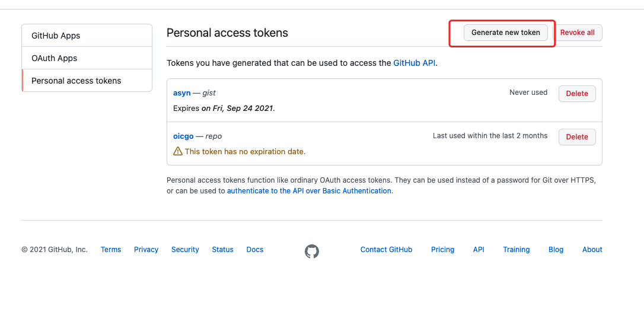Check the Status footer link
Viewport: 644px width, 309px height.
[x=222, y=250]
